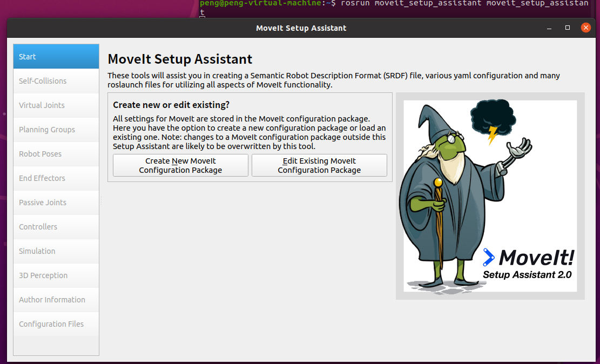
Task: Open the End Effectors page
Action: pos(56,178)
